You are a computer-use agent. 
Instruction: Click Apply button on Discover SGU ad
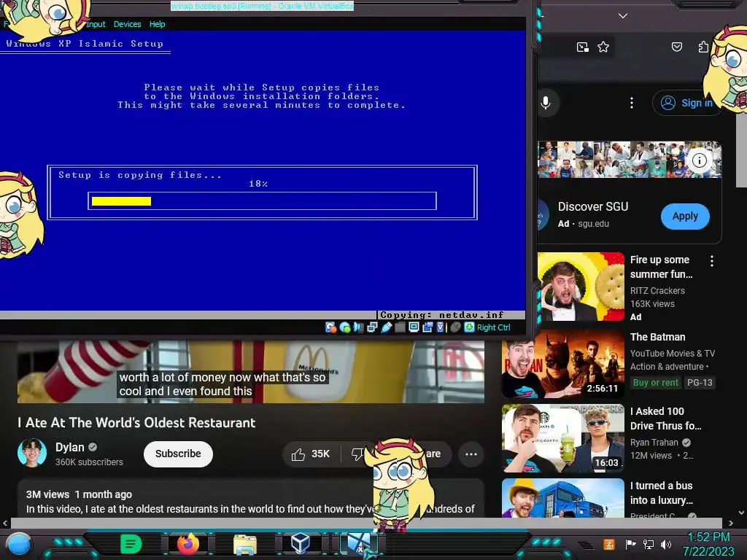click(685, 216)
